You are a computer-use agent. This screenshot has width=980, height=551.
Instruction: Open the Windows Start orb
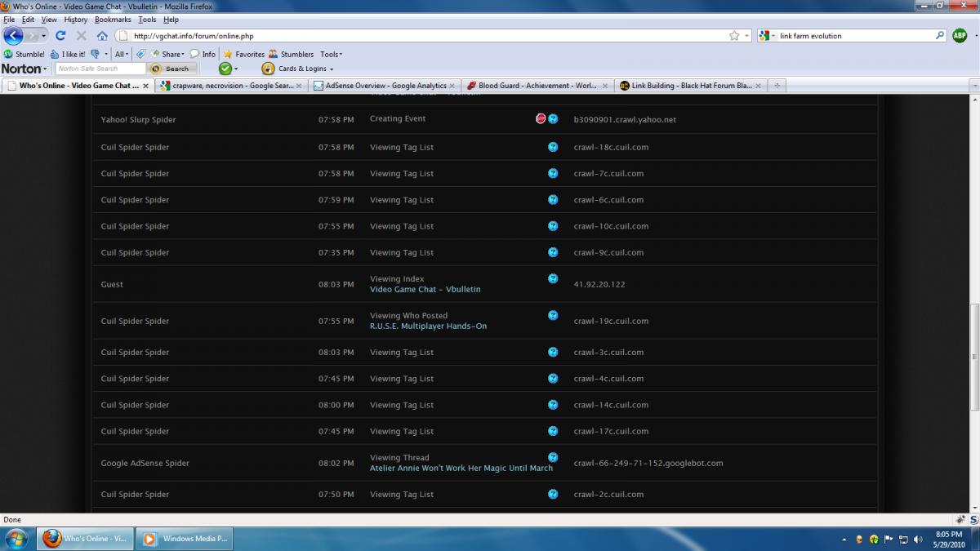(16, 539)
